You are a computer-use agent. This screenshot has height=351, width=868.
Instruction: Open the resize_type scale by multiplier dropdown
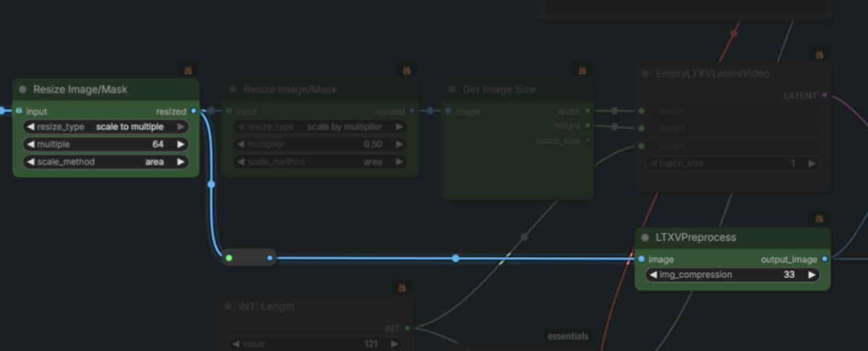(320, 127)
